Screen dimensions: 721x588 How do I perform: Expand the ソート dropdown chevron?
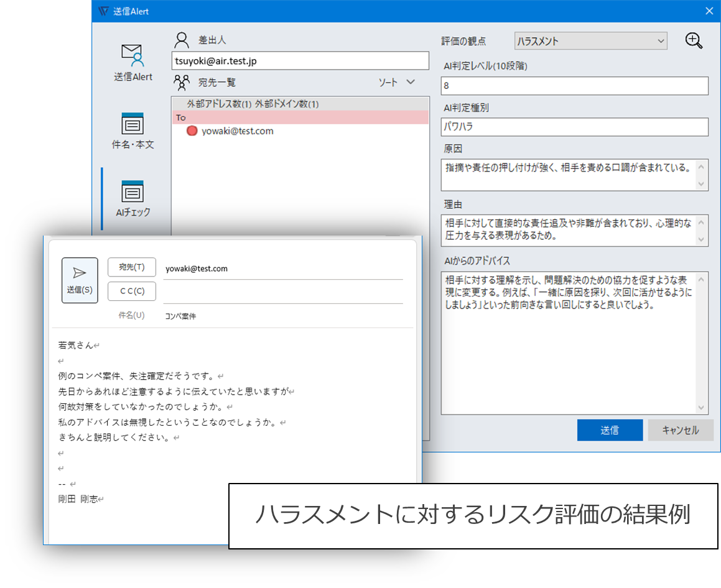pyautogui.click(x=410, y=82)
